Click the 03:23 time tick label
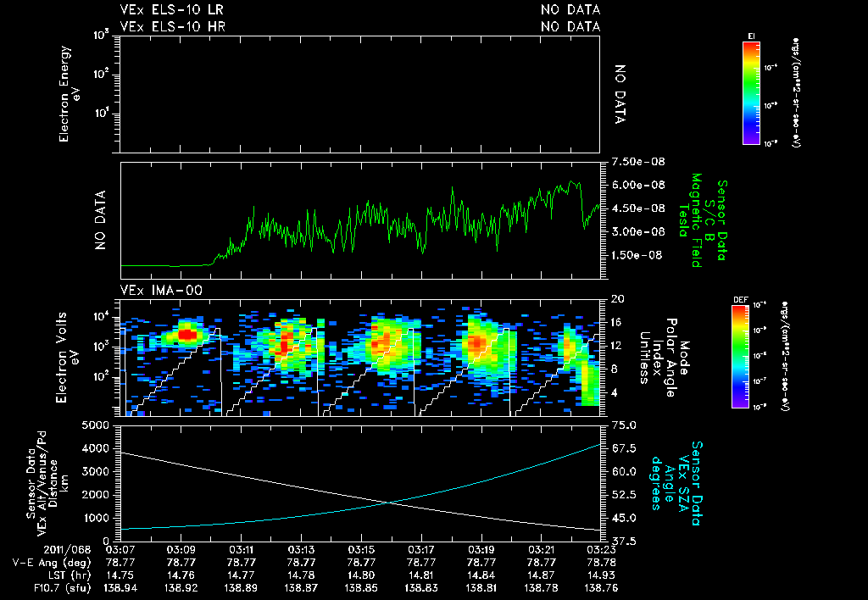Image resolution: width=868 pixels, height=600 pixels. (x=601, y=550)
